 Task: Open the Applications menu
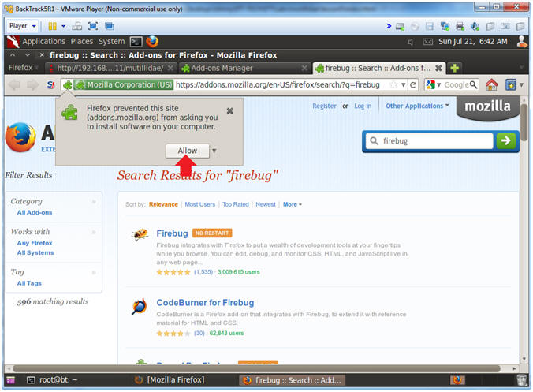coord(43,42)
